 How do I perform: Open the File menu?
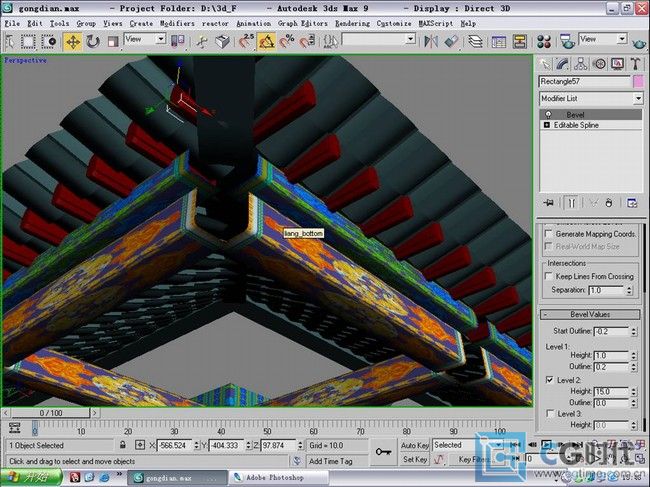(x=12, y=24)
